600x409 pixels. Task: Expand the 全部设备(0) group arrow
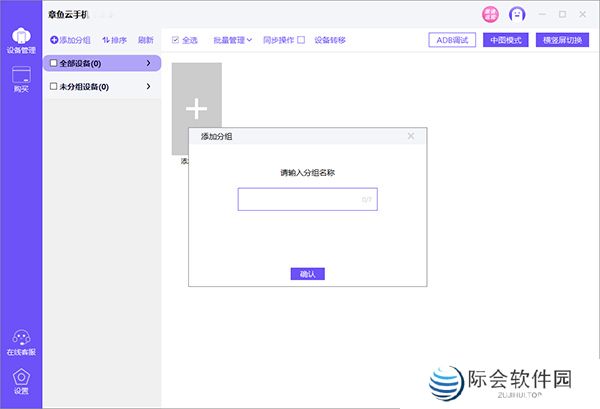click(148, 63)
